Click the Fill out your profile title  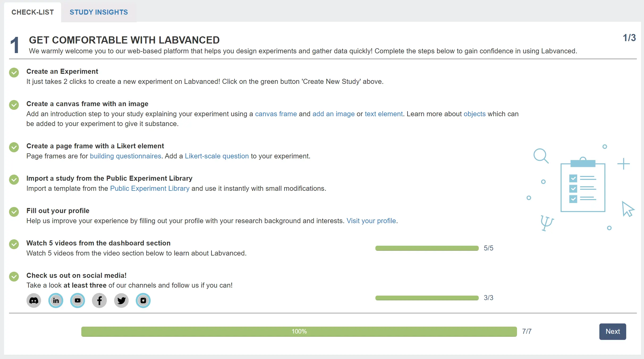(58, 211)
